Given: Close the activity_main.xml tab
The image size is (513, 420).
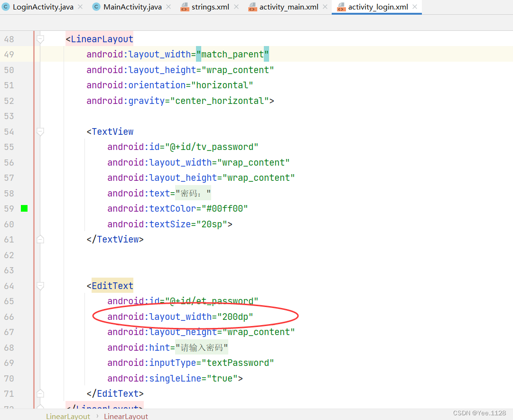Looking at the screenshot, I should click(x=325, y=7).
